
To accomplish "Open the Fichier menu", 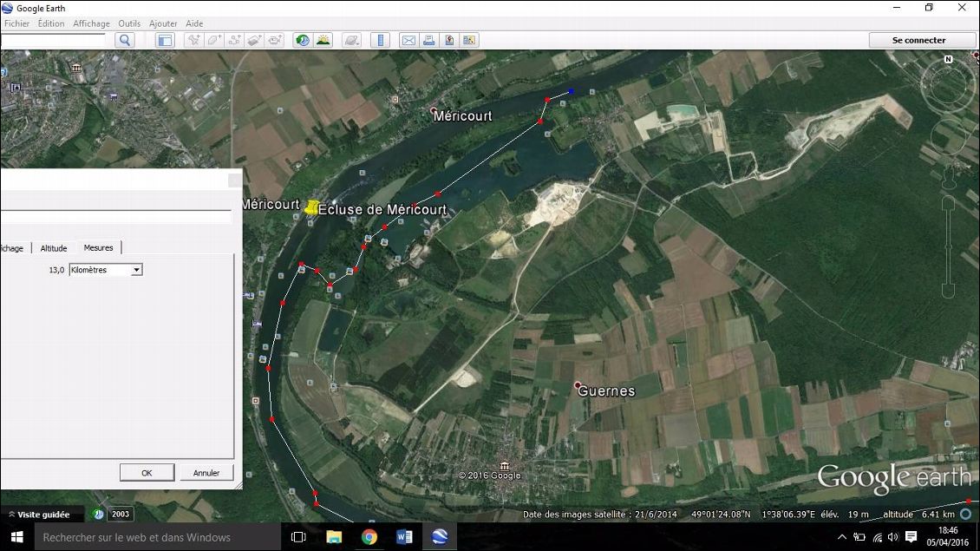I will tap(16, 23).
